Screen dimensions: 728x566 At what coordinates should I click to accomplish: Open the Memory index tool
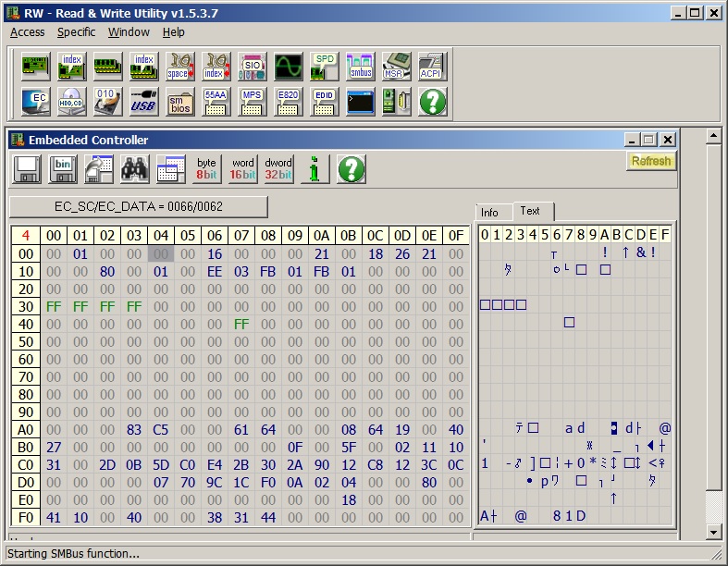(144, 66)
